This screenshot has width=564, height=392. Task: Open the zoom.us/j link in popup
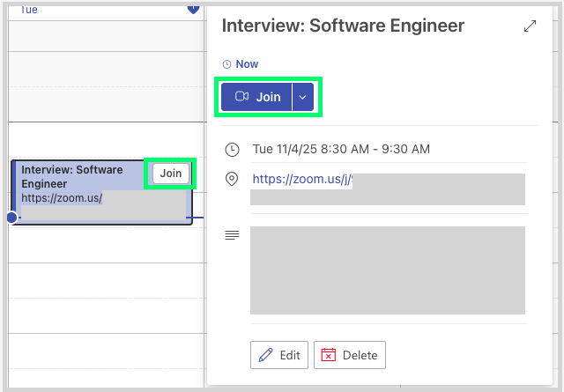[301, 179]
